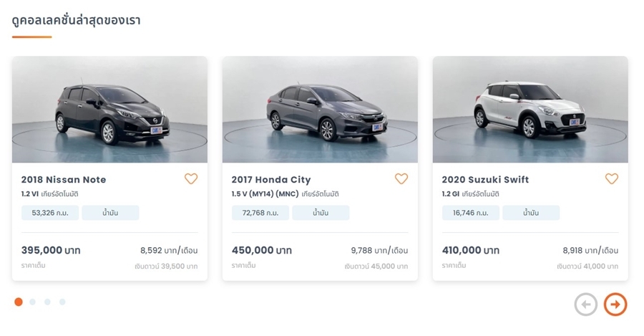
Task: Click the 16,746 km mileage tag
Action: click(x=471, y=213)
